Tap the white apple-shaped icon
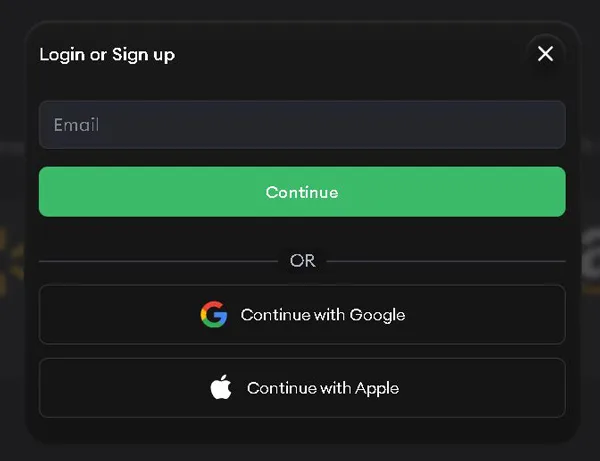The image size is (600, 461). (x=221, y=388)
